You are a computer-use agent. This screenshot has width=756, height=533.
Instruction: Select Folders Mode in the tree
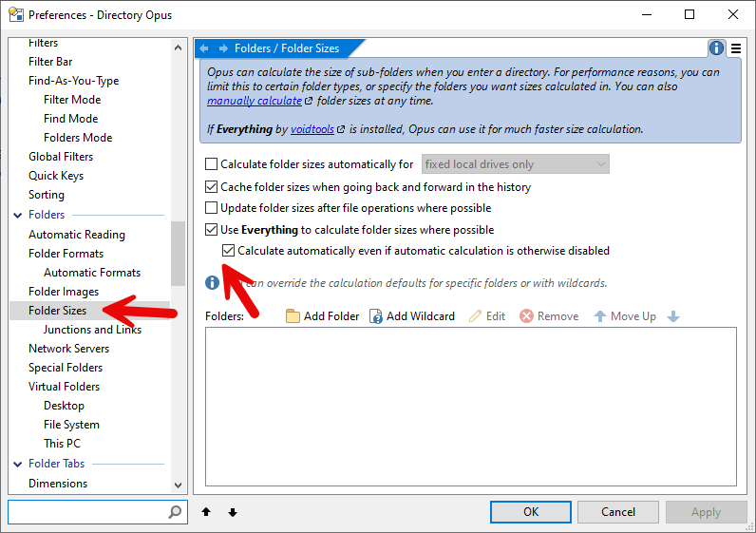[78, 138]
